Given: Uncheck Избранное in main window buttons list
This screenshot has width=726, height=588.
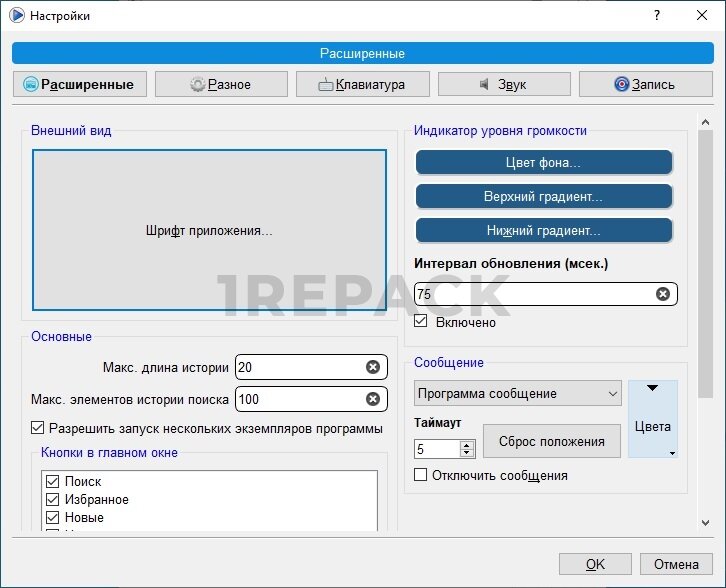Looking at the screenshot, I should (x=53, y=499).
